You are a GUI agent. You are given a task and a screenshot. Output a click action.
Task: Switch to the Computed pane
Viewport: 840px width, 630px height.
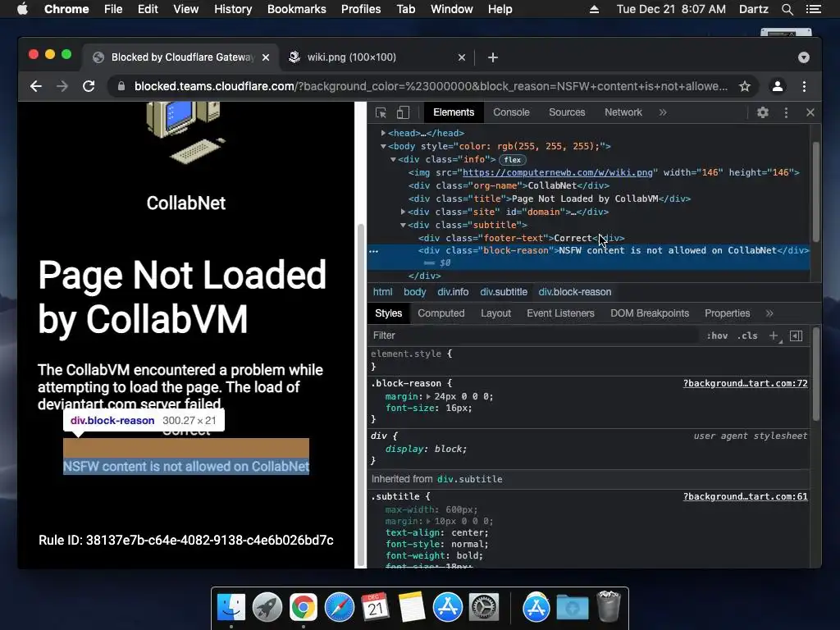tap(441, 313)
